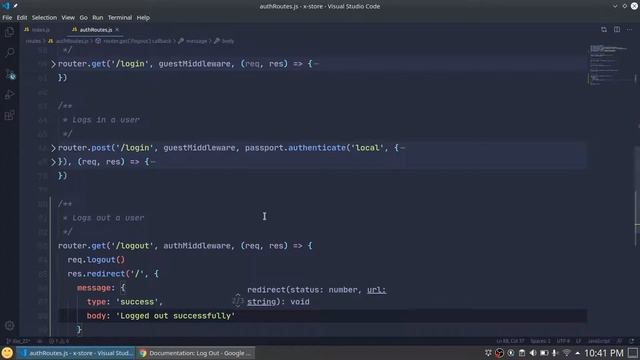Open the Search view in activity bar

point(9,53)
